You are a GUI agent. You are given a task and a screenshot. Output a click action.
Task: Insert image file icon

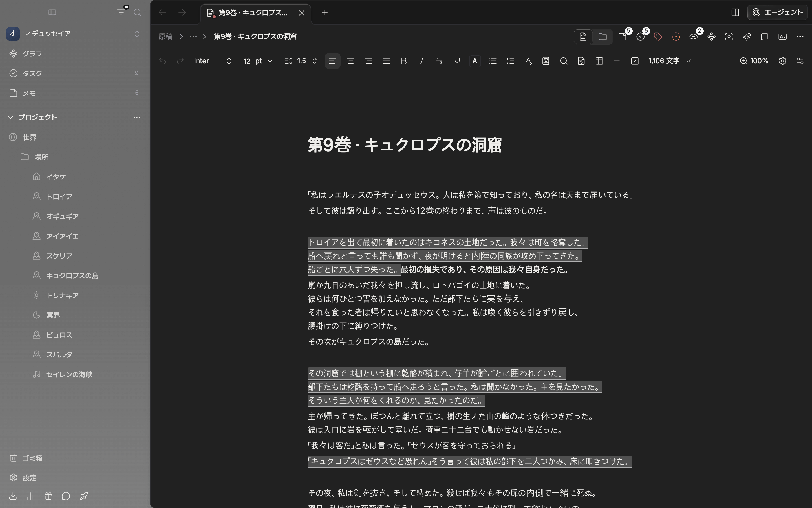click(581, 61)
